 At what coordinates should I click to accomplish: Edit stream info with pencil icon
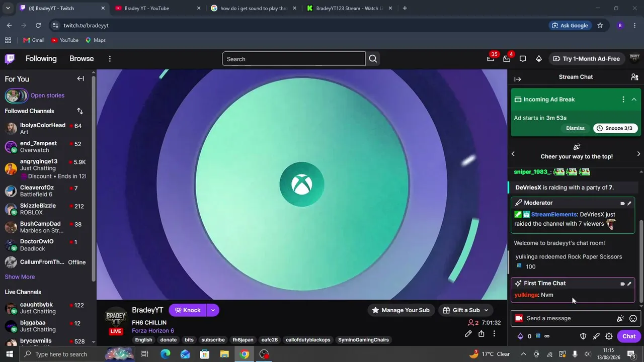pos(468,334)
